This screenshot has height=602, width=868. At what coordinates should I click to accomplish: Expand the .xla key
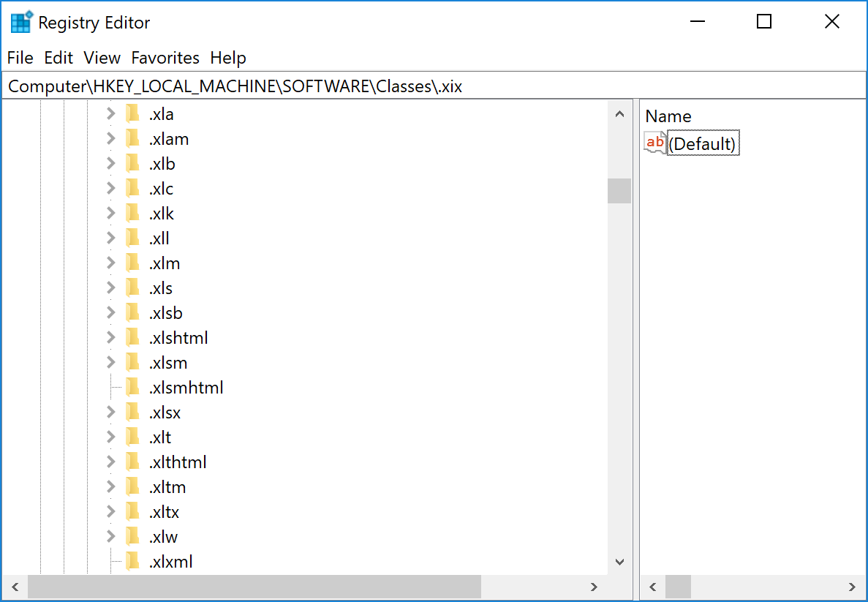point(110,114)
